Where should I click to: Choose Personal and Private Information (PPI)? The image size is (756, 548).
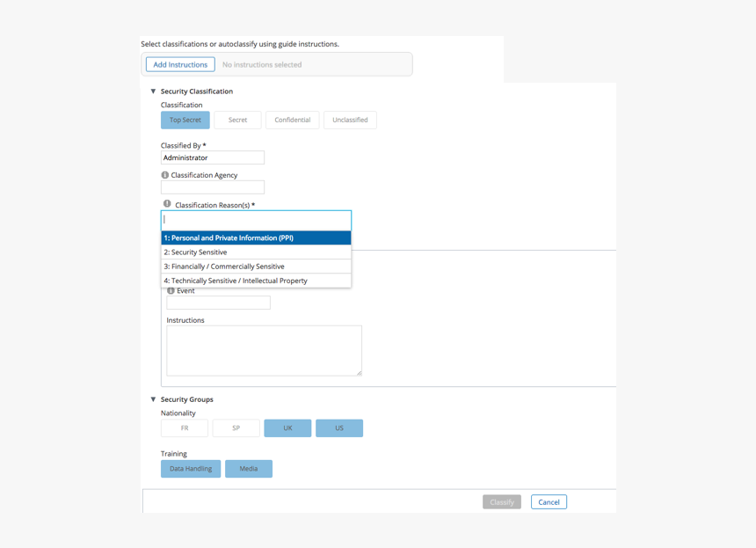[x=256, y=237]
